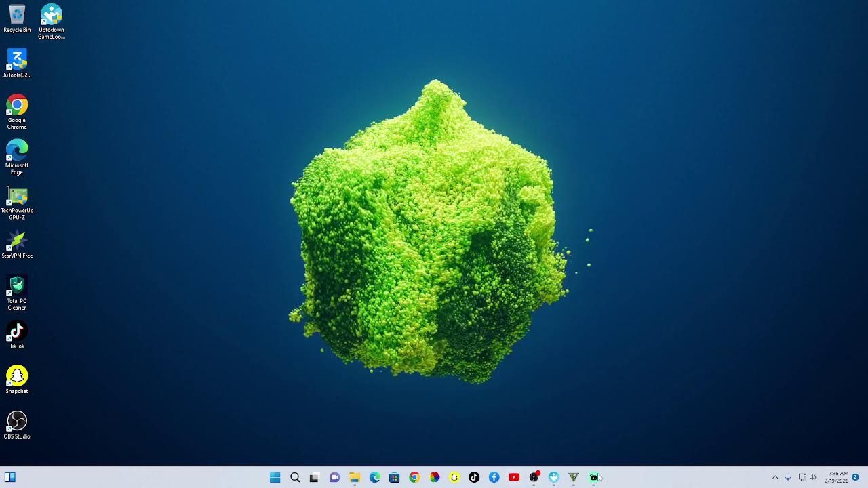
Task: Open volume control from the tray
Action: point(813,477)
